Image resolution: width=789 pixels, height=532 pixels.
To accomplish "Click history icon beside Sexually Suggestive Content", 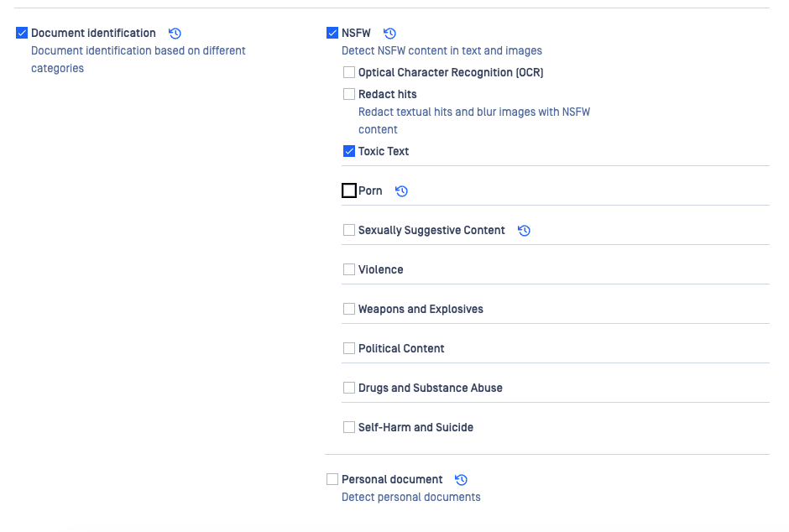I will tap(524, 231).
